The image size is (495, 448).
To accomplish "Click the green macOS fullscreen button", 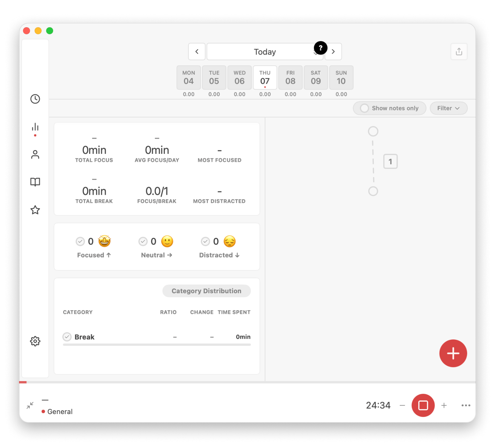I will coord(49,31).
